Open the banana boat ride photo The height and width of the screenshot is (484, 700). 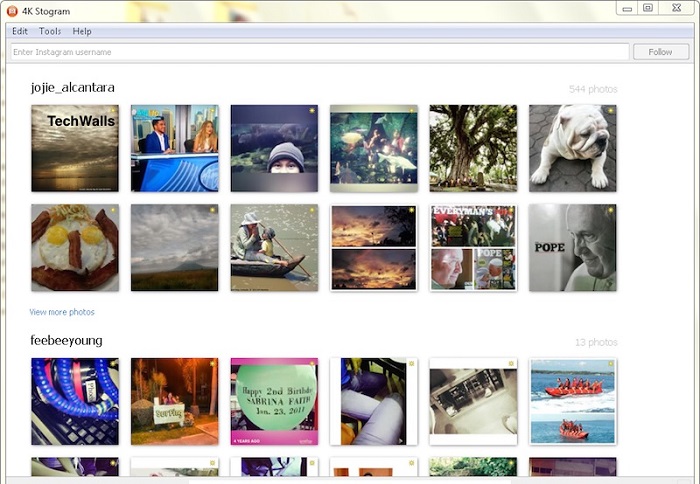point(573,401)
